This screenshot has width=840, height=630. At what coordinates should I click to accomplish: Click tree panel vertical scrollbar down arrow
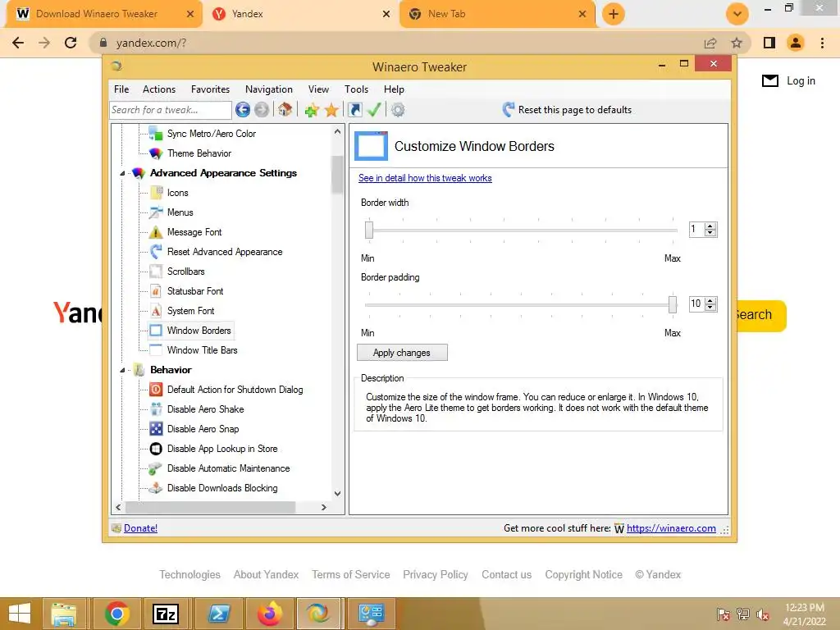[337, 493]
